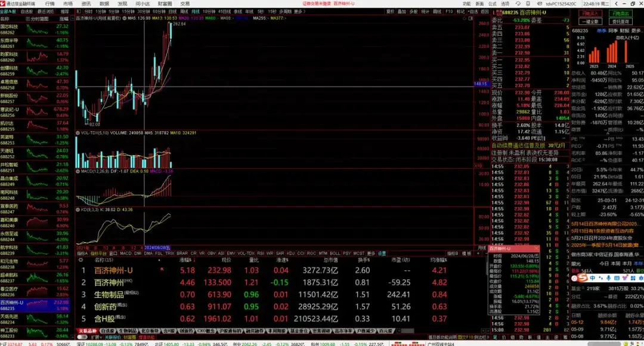
Task: Click the 模板 template button
Action: pyautogui.click(x=466, y=254)
